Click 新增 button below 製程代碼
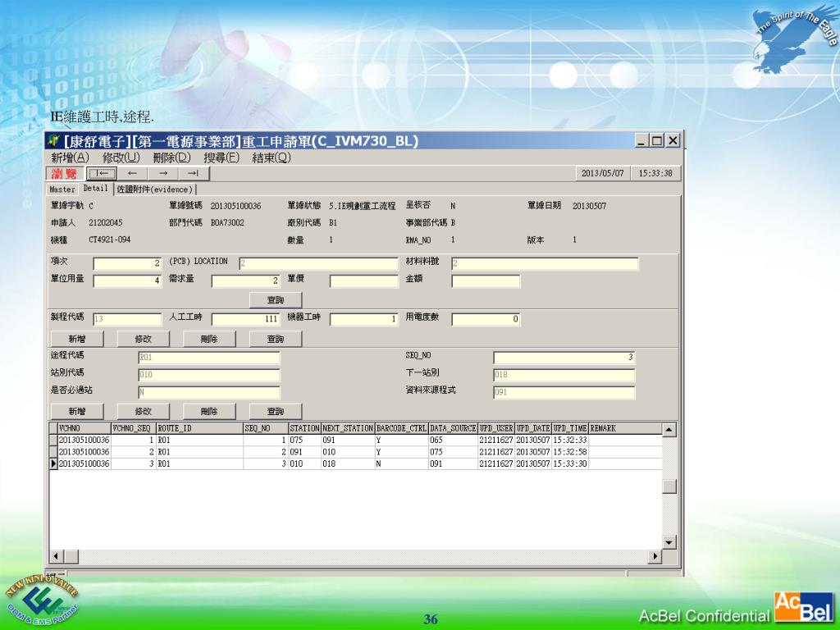 coord(77,339)
